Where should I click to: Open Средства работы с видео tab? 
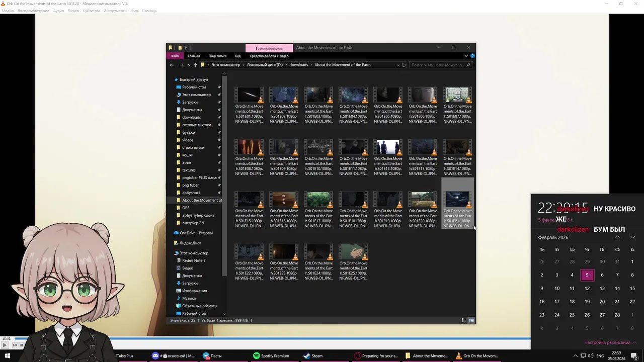[x=269, y=56]
